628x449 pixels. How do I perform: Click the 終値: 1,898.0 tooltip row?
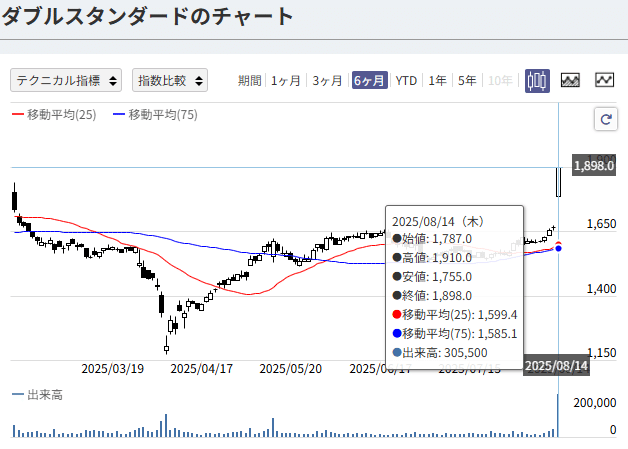[x=432, y=296]
